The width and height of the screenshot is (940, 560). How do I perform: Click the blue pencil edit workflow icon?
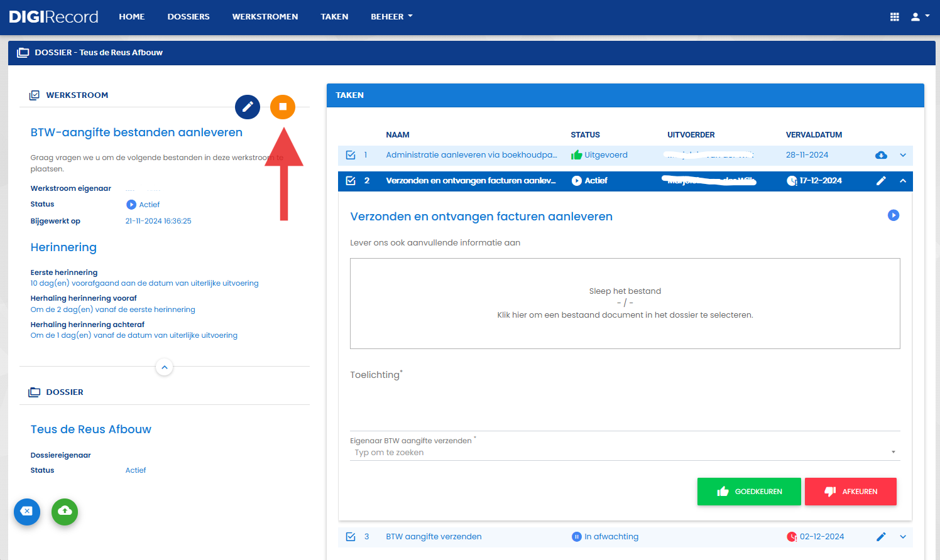[248, 107]
